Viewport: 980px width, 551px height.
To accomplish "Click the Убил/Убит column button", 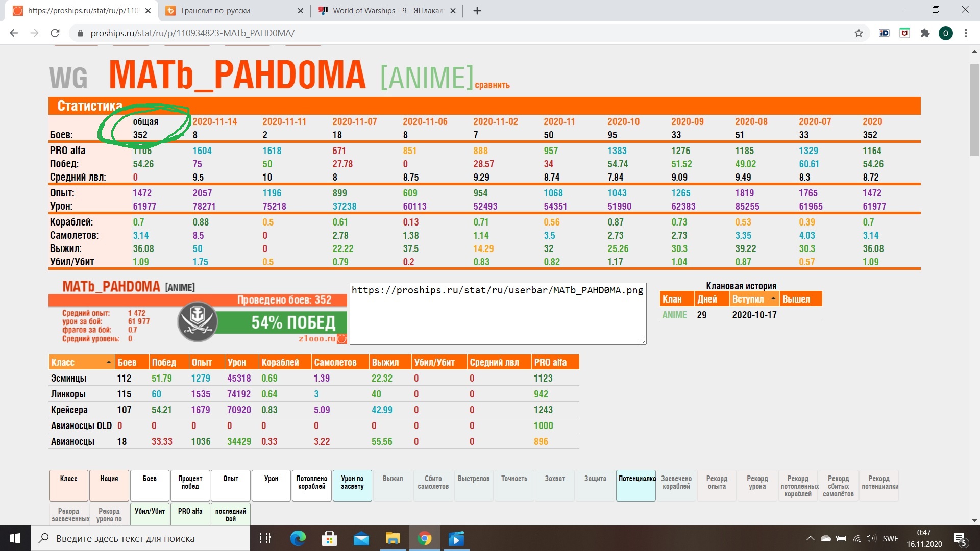I will [150, 514].
